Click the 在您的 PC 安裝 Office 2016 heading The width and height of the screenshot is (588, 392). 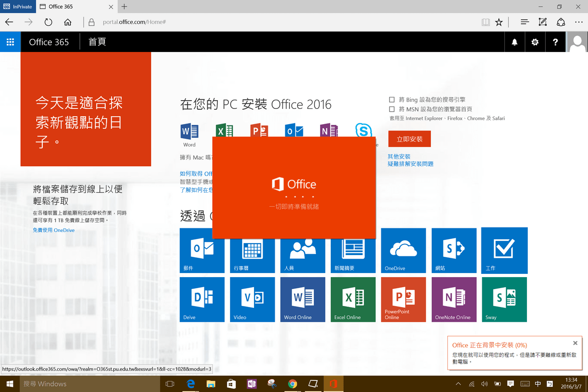click(256, 104)
